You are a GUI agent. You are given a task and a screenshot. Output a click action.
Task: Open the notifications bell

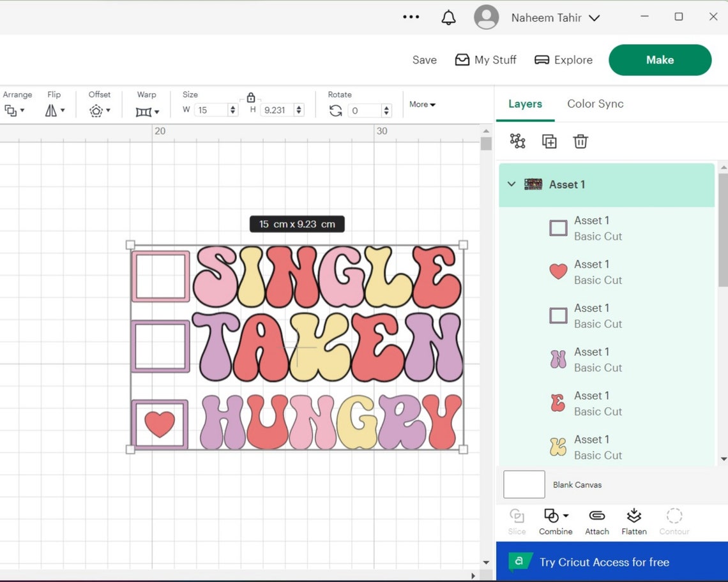click(448, 17)
